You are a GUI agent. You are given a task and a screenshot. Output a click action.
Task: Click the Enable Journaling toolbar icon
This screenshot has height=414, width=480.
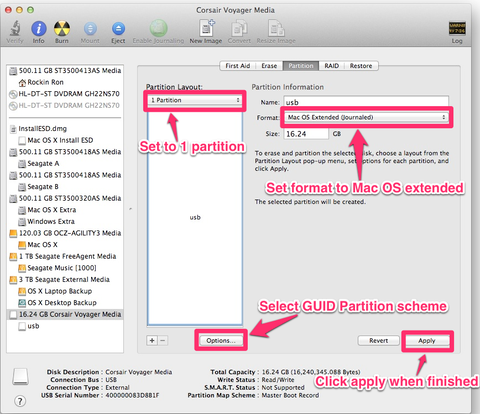[x=158, y=28]
